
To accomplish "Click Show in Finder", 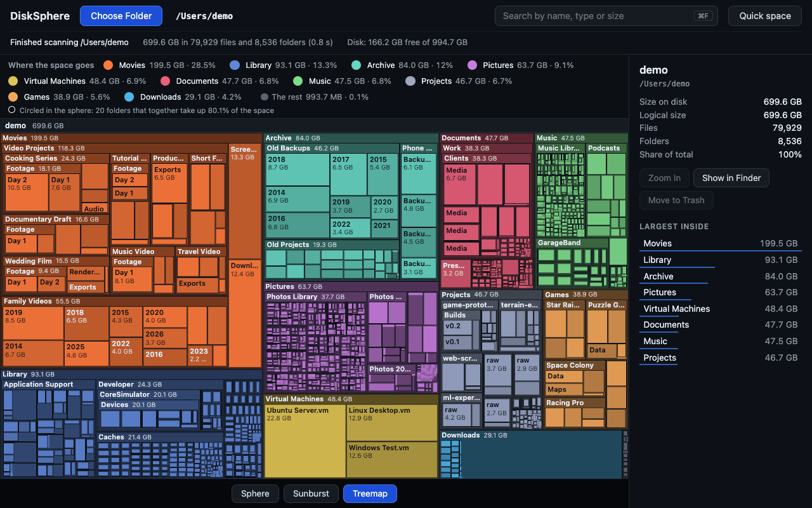I will [x=731, y=178].
